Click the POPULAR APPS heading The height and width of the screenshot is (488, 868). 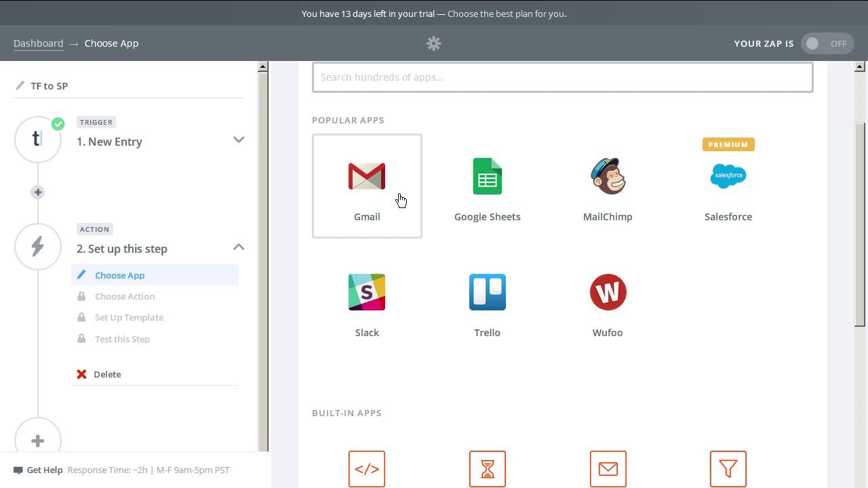pyautogui.click(x=348, y=120)
